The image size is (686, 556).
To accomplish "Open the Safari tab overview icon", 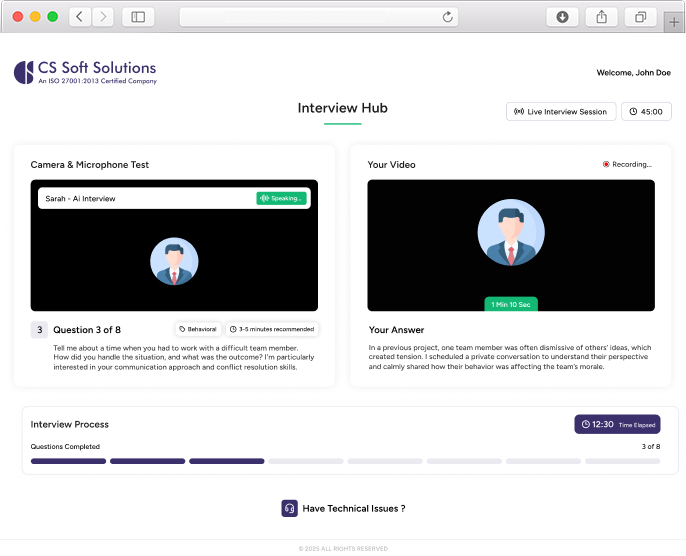I will 639,17.
